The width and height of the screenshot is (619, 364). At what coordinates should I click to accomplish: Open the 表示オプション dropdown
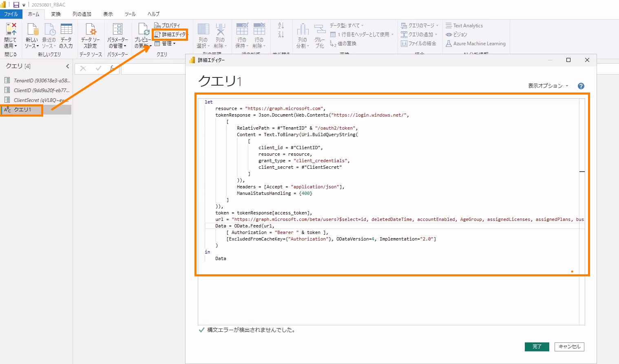tap(547, 86)
